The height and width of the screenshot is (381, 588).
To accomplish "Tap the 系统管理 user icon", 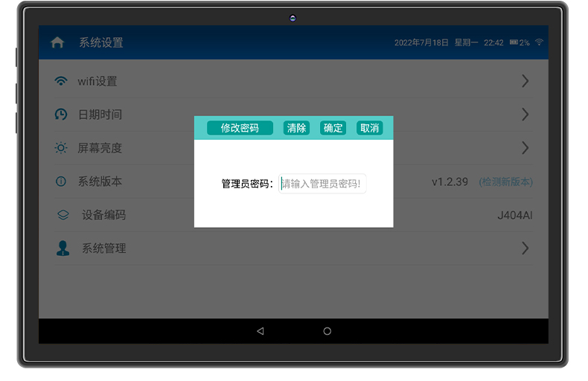I will [x=63, y=249].
